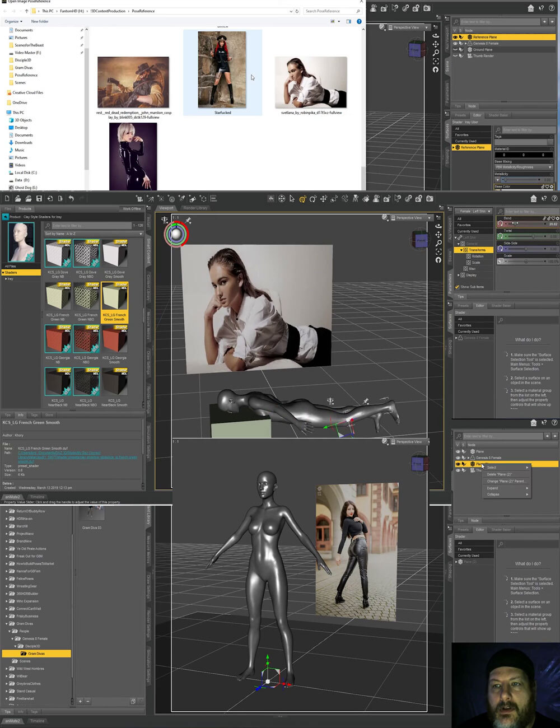
Task: Open the Store tab in info pane
Action: point(49,415)
